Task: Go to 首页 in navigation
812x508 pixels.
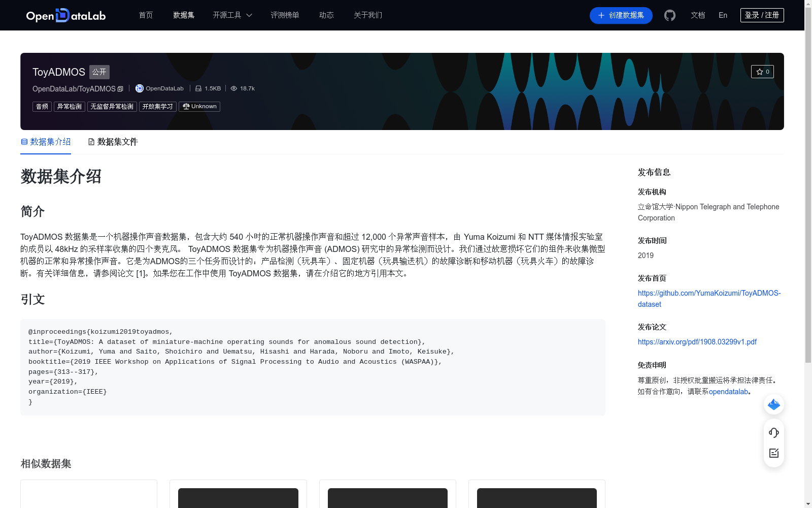Action: (146, 15)
